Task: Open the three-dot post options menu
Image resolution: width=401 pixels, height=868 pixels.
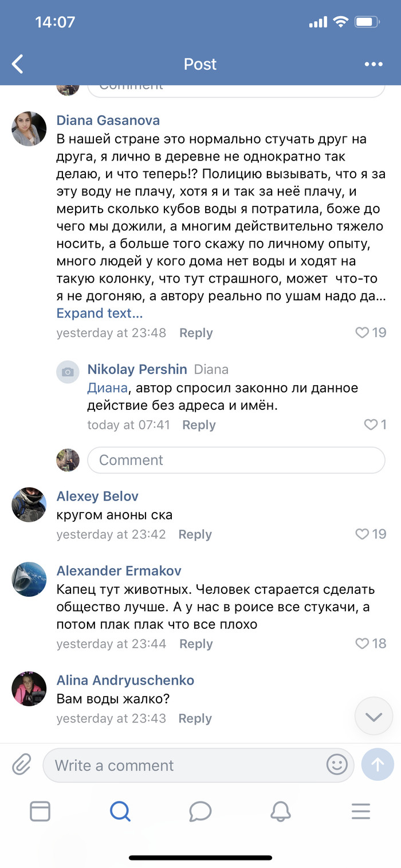Action: click(x=374, y=64)
